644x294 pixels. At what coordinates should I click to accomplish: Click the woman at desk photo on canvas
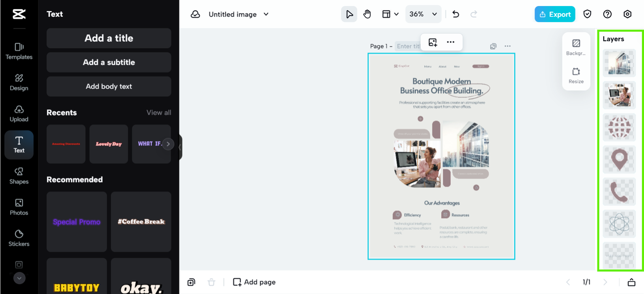(418, 164)
